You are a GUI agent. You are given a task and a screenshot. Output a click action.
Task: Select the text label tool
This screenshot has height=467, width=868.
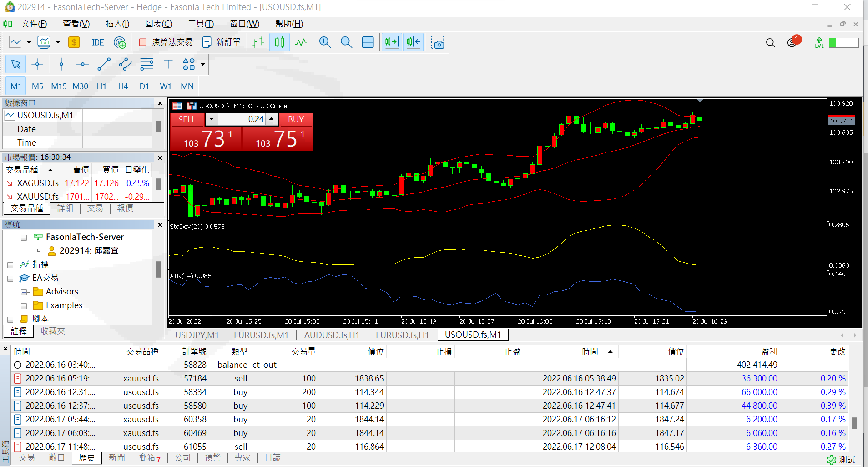tap(168, 64)
